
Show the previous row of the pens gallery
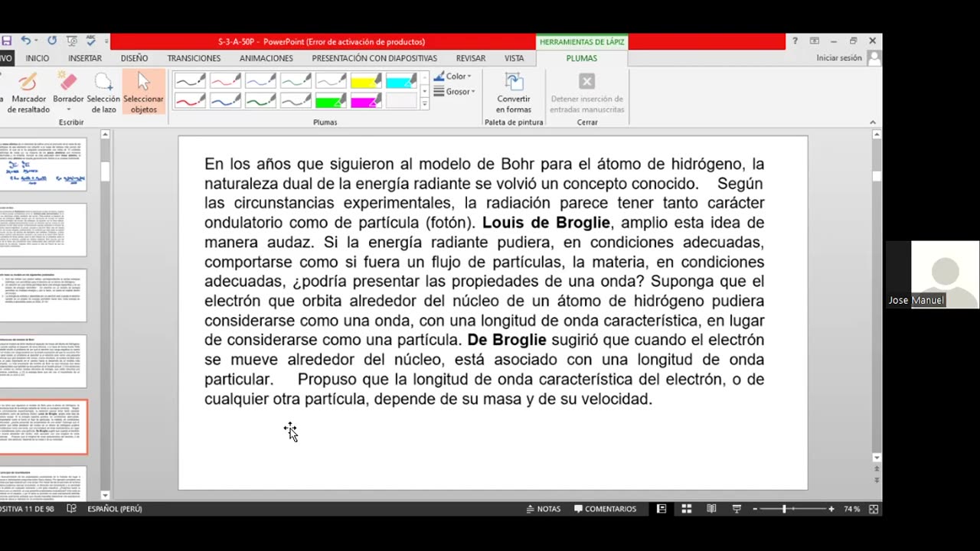point(424,77)
